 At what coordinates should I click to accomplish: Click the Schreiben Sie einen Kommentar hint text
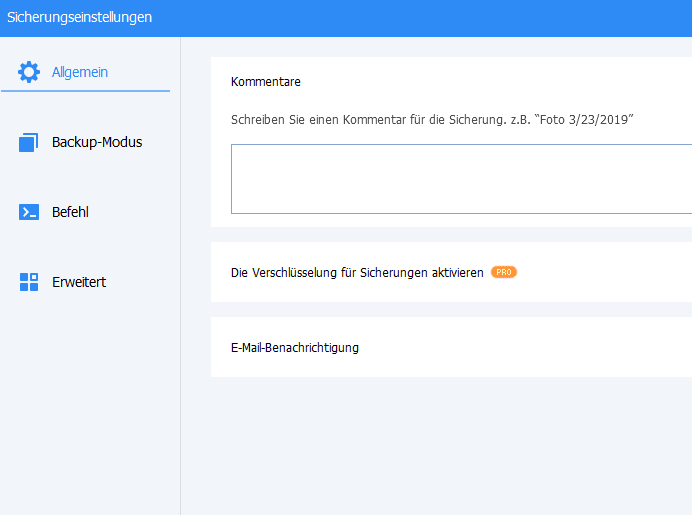pyautogui.click(x=432, y=120)
